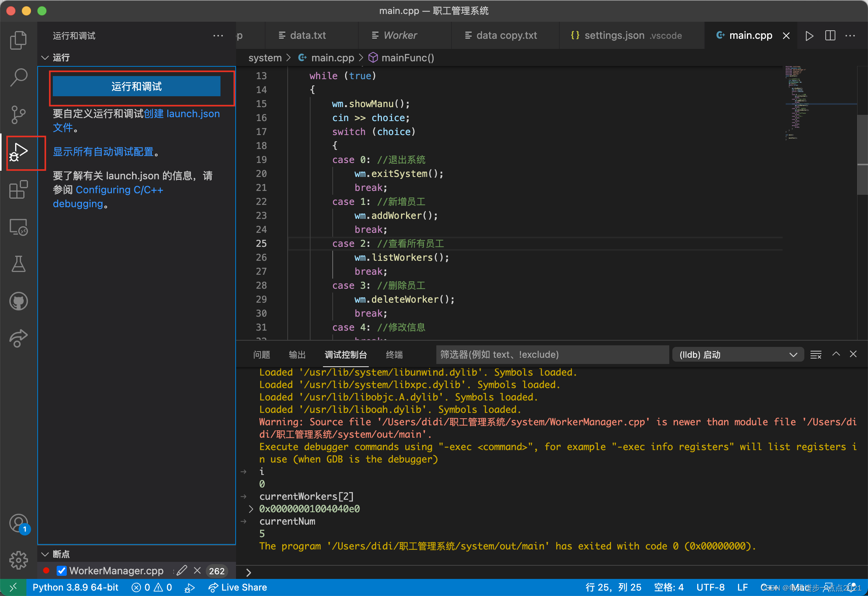Open the Extensions view icon
Image resolution: width=868 pixels, height=596 pixels.
pos(18,189)
